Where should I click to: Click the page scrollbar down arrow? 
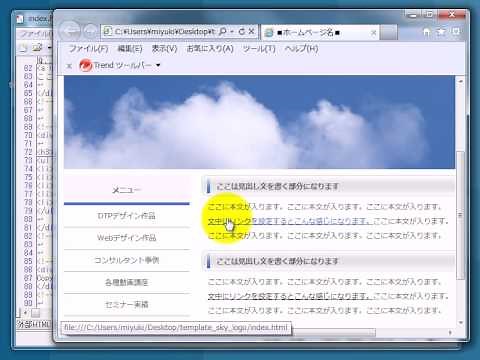click(461, 322)
